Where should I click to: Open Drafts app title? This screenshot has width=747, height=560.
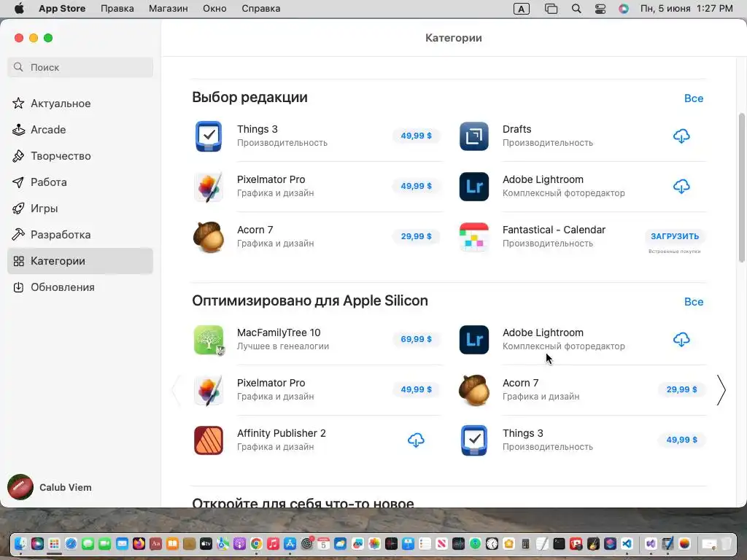[x=516, y=129]
